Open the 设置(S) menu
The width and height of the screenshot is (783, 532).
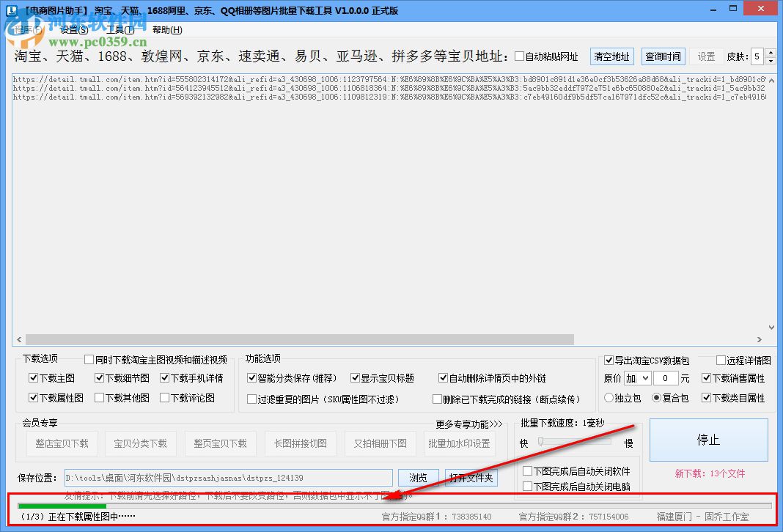[74, 30]
